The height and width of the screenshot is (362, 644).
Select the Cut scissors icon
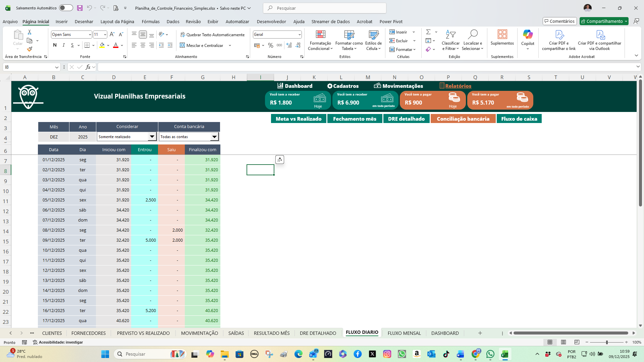click(30, 32)
